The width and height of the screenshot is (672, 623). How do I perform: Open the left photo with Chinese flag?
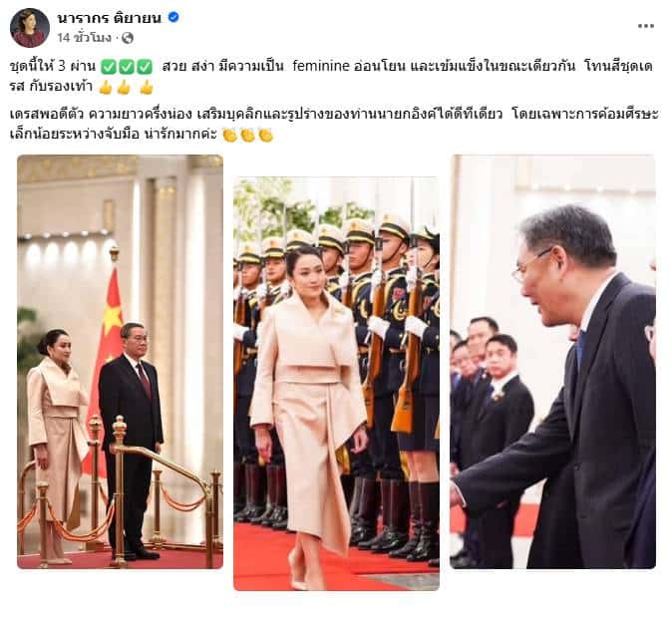[x=120, y=362]
